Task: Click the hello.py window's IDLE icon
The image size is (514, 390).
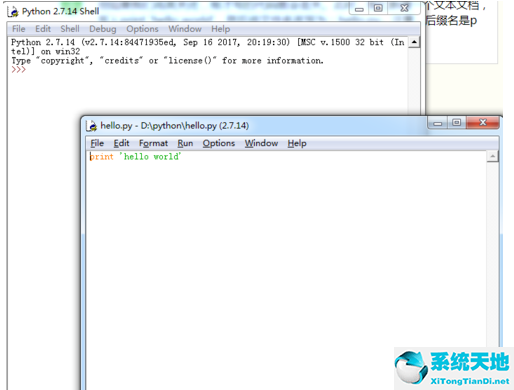Action: pos(92,126)
